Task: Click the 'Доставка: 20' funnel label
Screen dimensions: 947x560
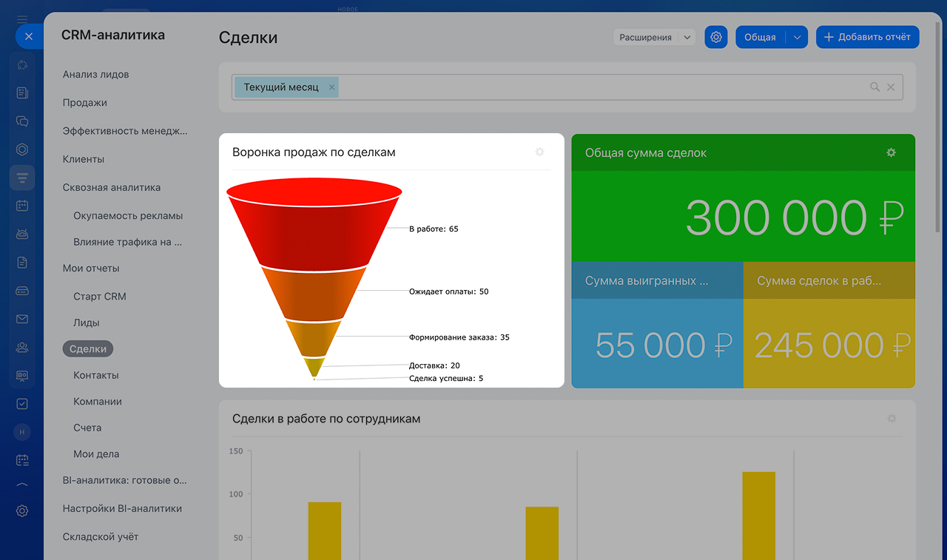Action: click(434, 365)
